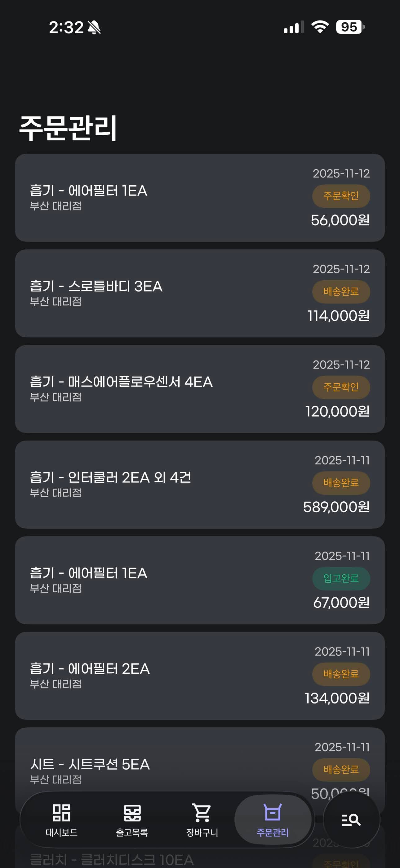Tap the silent mode bell icon
400x868 pixels.
coord(94,27)
